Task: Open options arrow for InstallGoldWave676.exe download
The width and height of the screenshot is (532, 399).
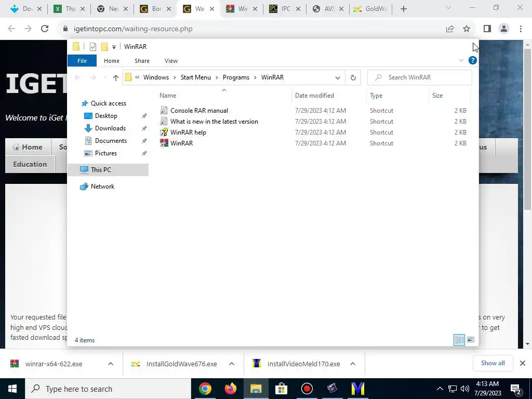Action: click(x=232, y=364)
